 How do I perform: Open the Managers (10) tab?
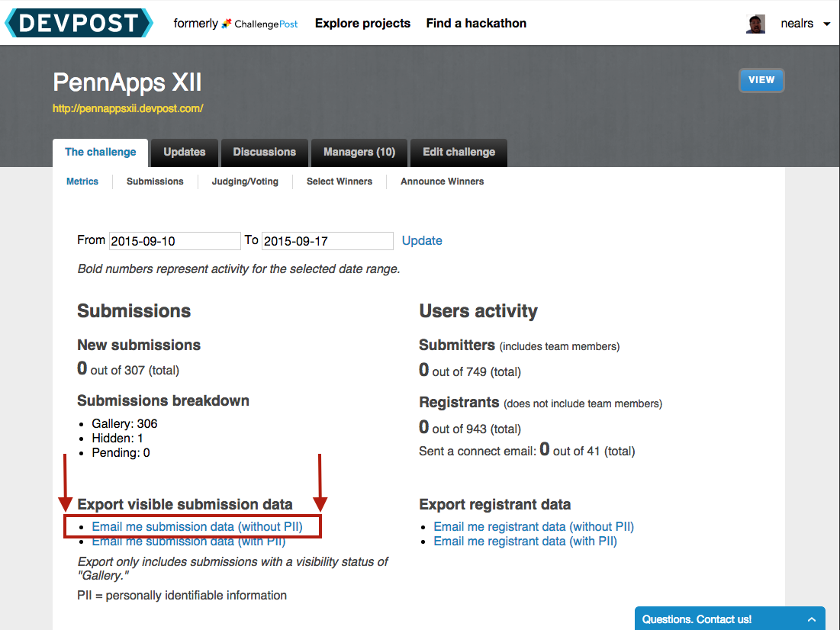click(359, 153)
